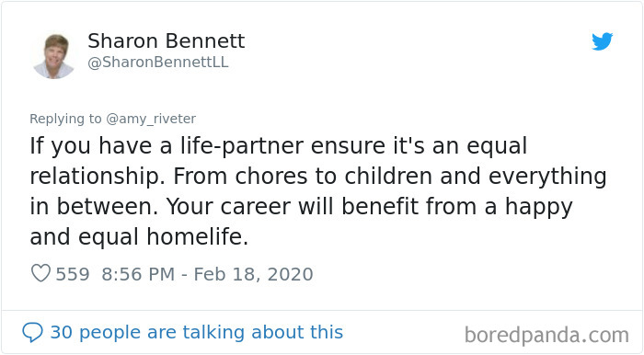This screenshot has width=644, height=355.
Task: Open the 8:56 PM tweet timestamp
Action: point(138,274)
